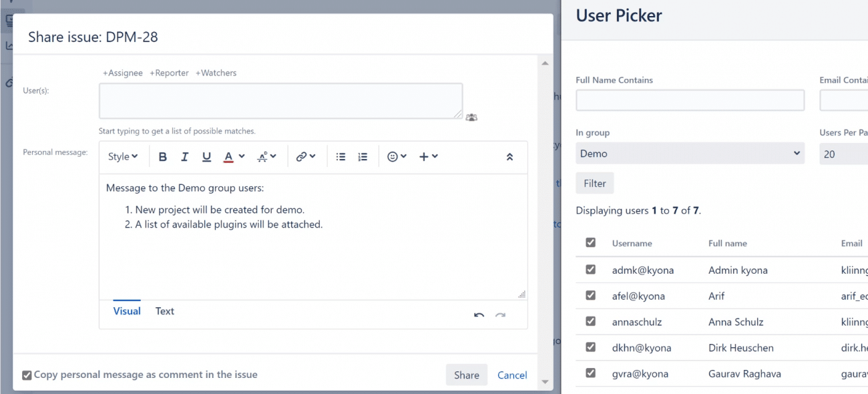Open text color dropdown arrow
The width and height of the screenshot is (868, 394).
242,156
